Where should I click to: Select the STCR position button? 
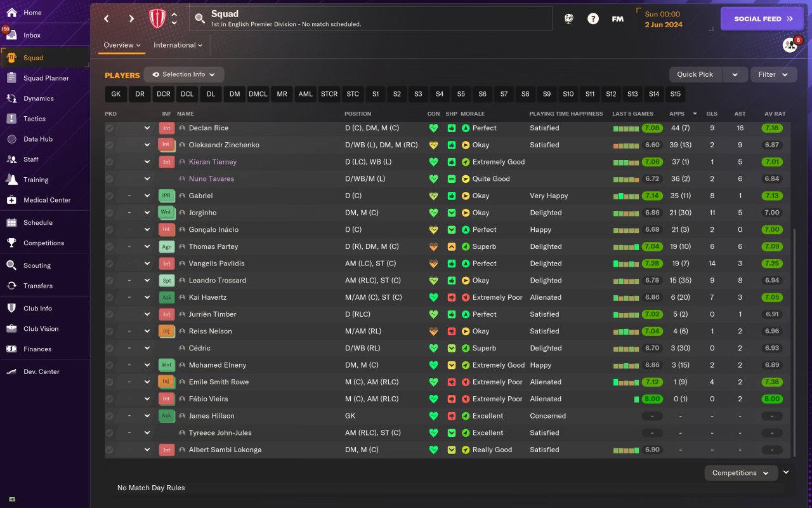(329, 94)
